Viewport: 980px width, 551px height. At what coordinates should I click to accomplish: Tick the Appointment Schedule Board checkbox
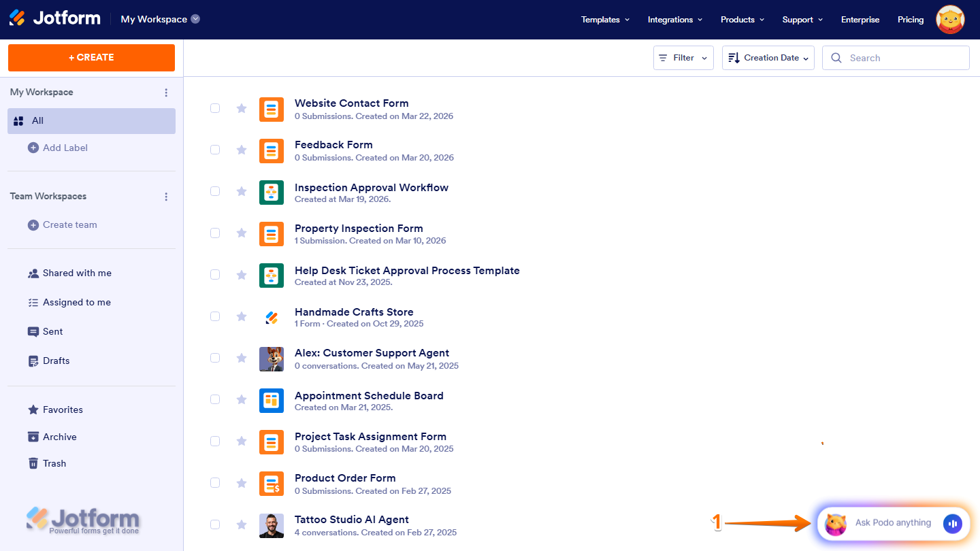(x=215, y=399)
